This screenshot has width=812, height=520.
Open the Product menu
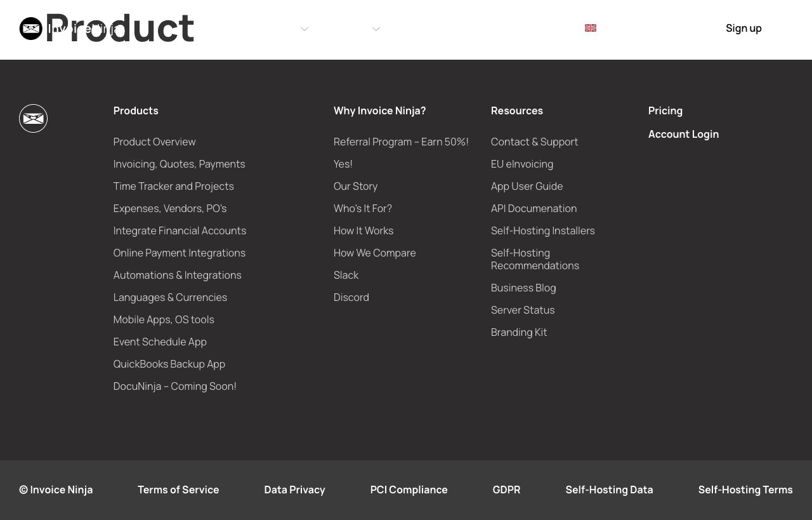coord(120,28)
